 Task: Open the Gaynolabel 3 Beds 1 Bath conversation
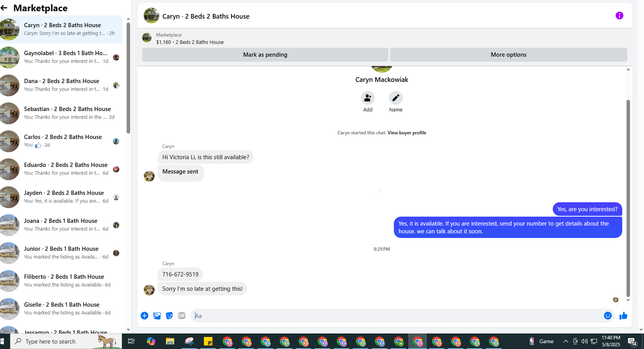61,57
